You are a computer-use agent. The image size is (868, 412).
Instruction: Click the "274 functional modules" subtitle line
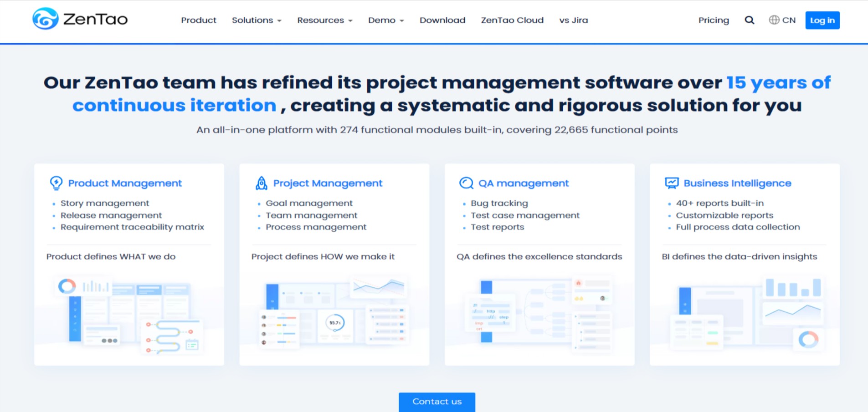(437, 130)
